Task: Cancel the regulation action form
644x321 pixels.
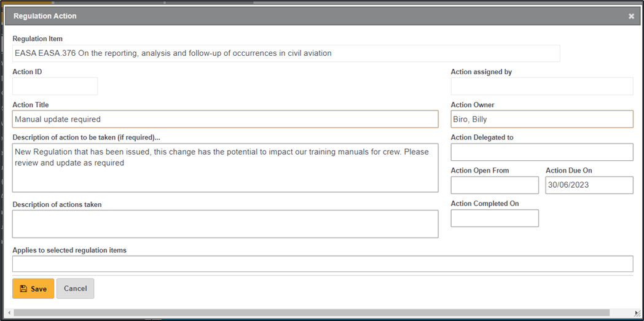Action: pyautogui.click(x=75, y=288)
